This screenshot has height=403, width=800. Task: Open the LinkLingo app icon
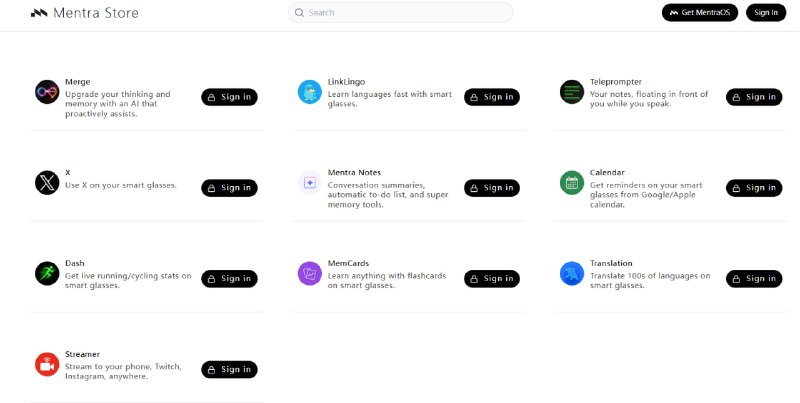(310, 92)
